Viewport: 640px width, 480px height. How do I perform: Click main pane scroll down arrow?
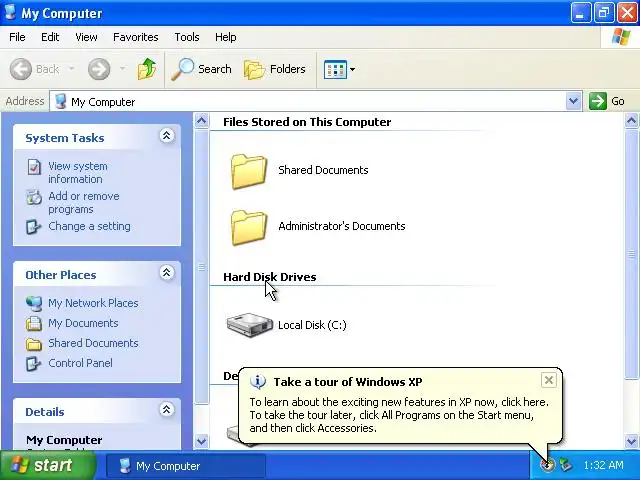[x=631, y=441]
